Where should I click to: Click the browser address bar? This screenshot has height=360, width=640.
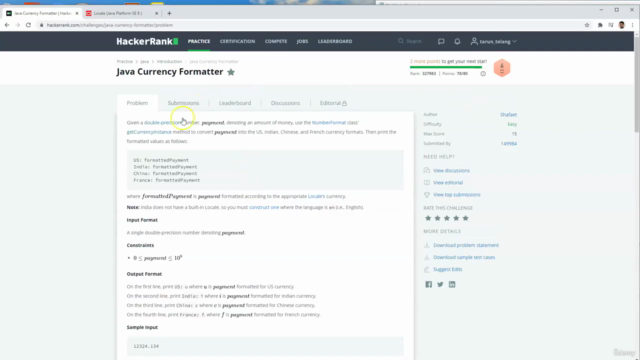[x=310, y=25]
